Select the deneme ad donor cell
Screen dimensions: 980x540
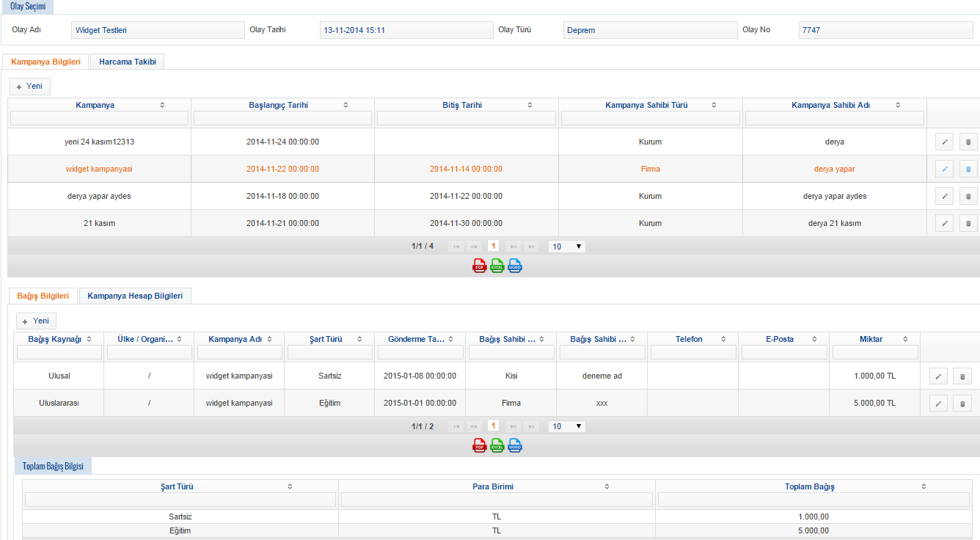[602, 376]
